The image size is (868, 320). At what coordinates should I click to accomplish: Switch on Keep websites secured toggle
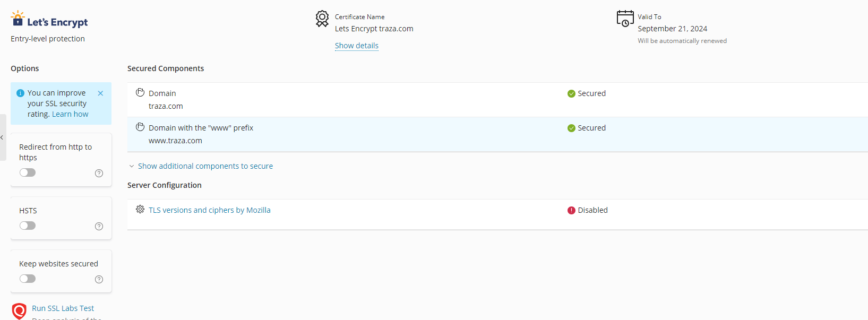tap(28, 279)
